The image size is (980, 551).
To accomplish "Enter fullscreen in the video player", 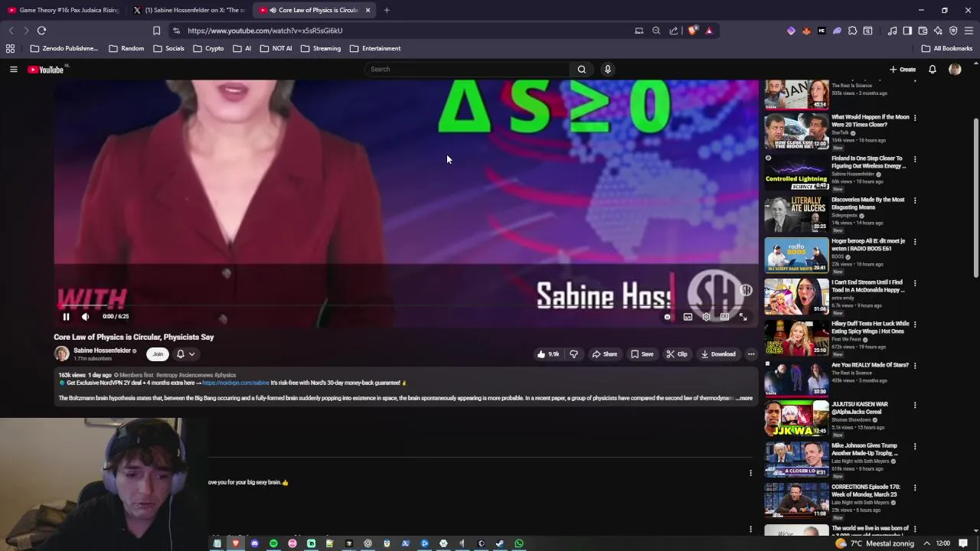I will (743, 317).
